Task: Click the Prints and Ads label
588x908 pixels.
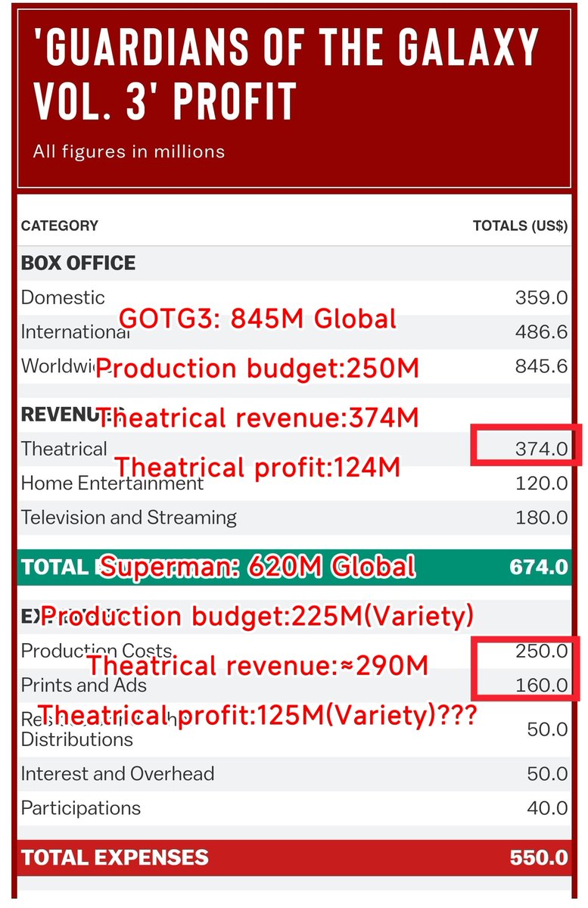Action: [84, 686]
